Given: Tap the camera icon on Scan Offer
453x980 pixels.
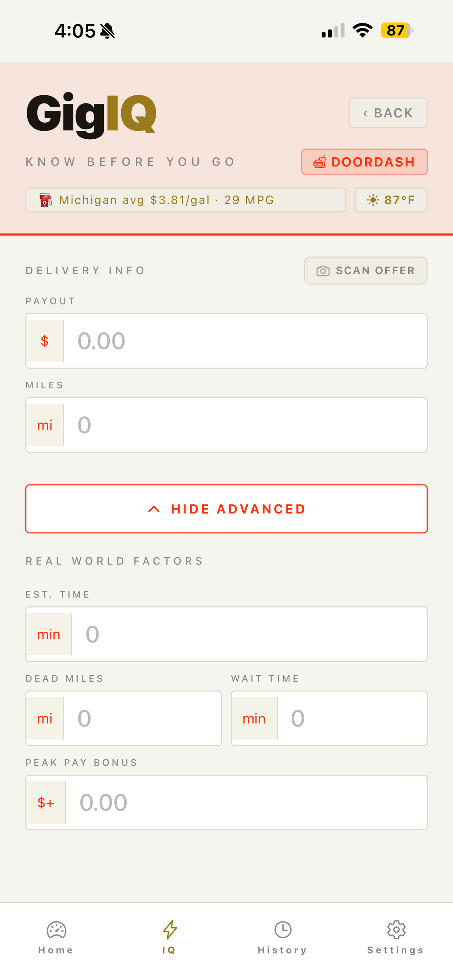Looking at the screenshot, I should point(323,271).
